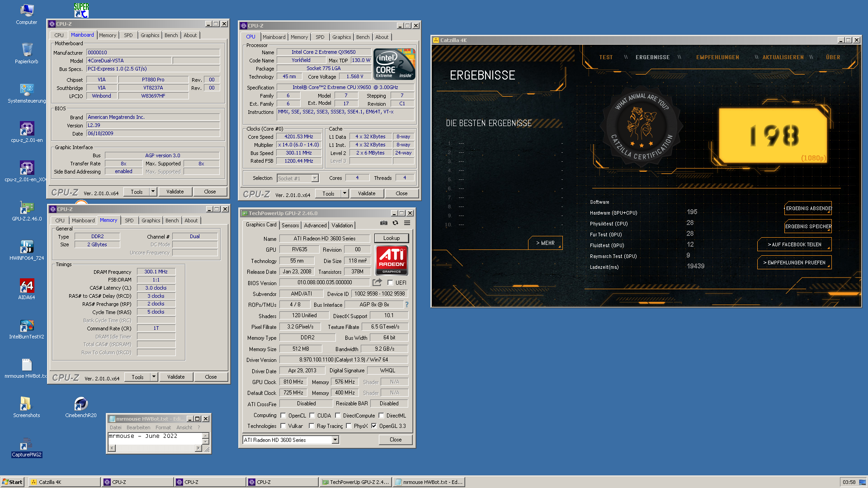Take a GPU-Z screenshot with camera icon
This screenshot has width=868, height=488.
click(x=383, y=223)
